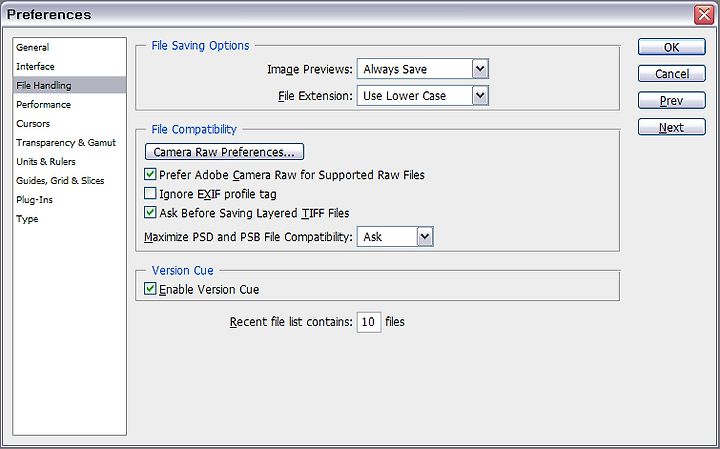Enable Ignore EXIF profile tag
Image resolution: width=720 pixels, height=449 pixels.
(150, 193)
